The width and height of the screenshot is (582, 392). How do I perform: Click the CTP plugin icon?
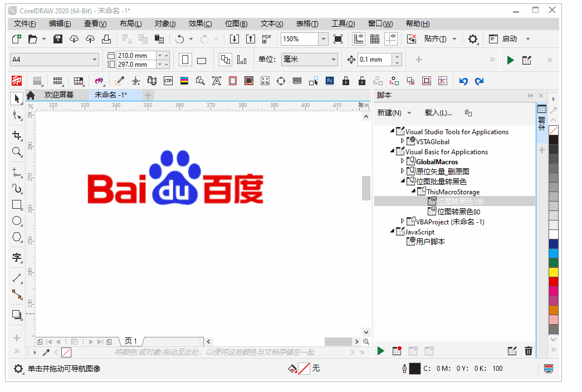pos(168,81)
